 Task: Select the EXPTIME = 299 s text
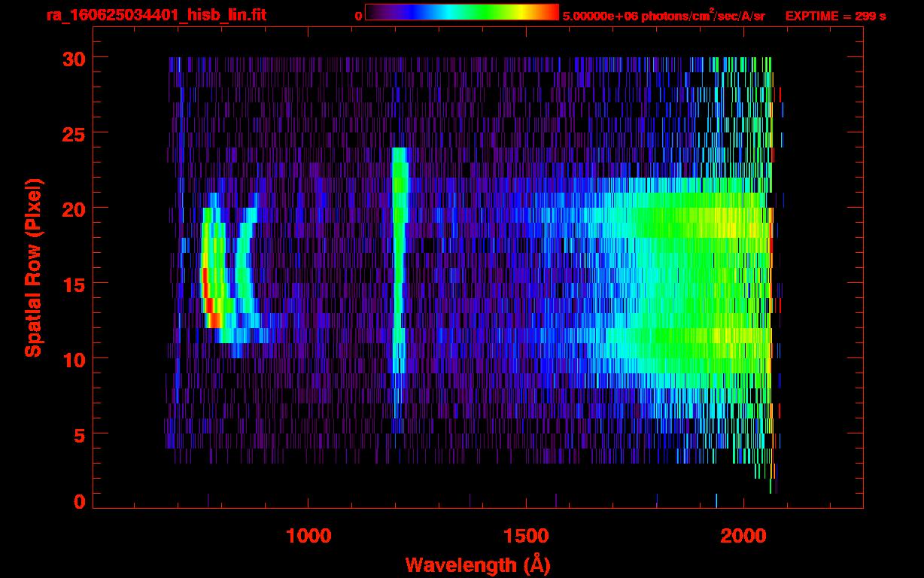point(835,16)
